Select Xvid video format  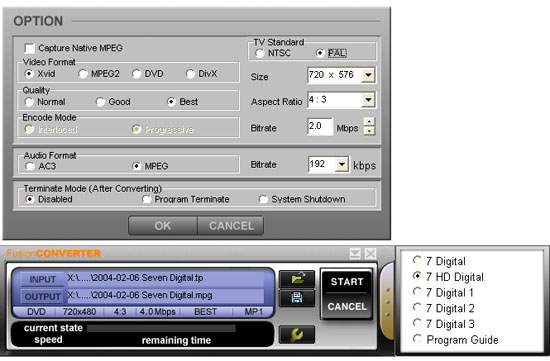[29, 74]
